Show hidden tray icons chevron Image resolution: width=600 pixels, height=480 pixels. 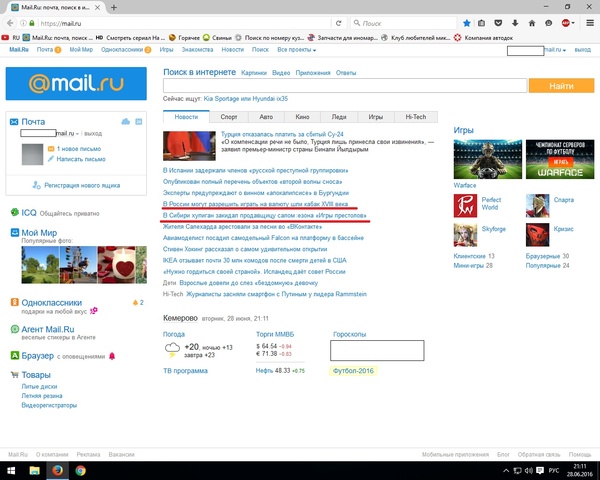point(506,470)
